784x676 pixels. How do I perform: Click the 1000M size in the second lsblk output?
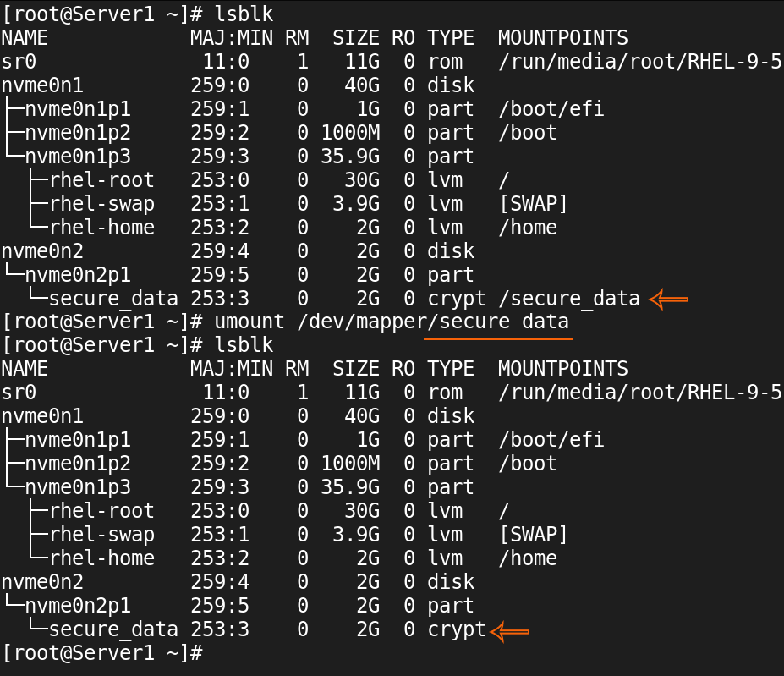click(x=350, y=464)
